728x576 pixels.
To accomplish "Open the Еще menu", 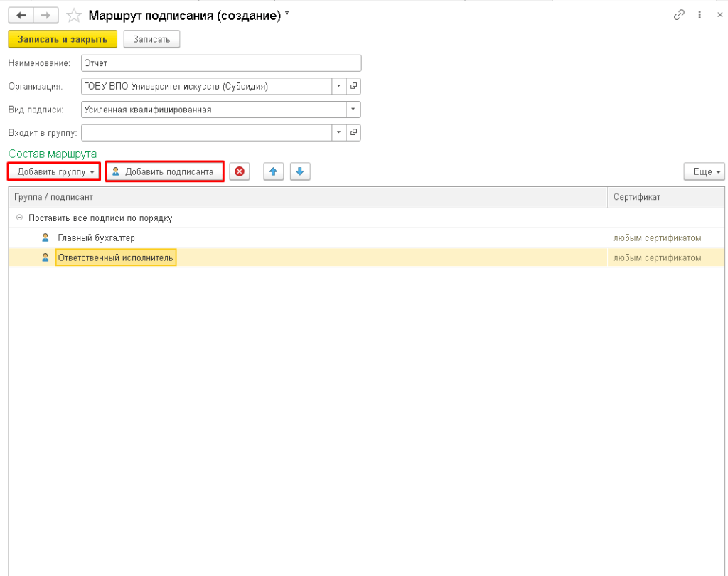I will 704,171.
